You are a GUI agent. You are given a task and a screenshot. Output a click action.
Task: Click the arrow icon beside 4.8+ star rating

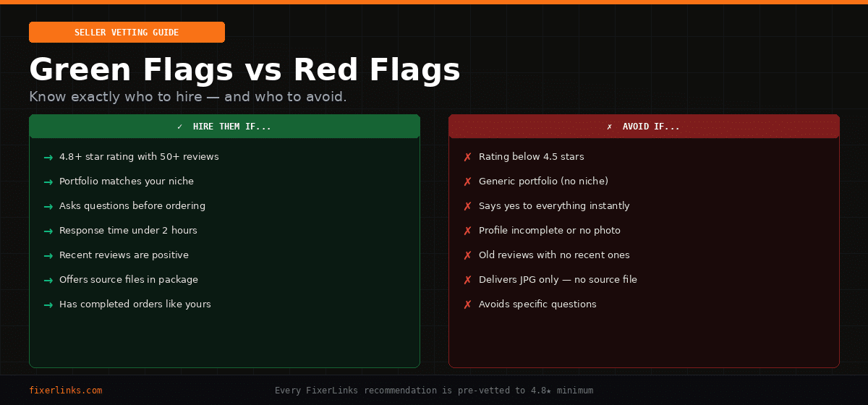[x=48, y=158]
